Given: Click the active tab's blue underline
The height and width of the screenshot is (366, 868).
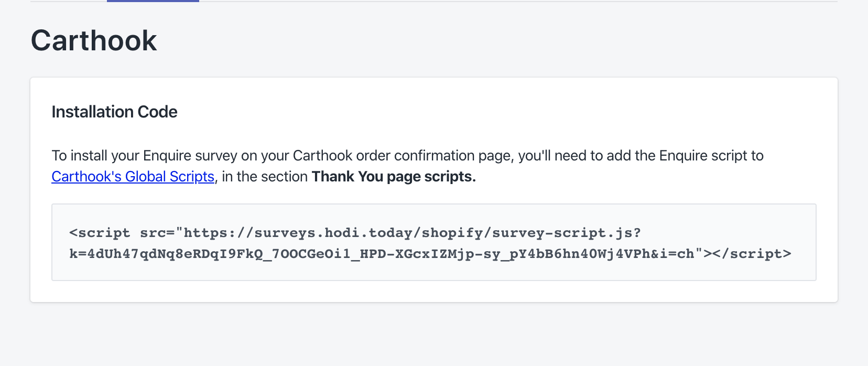Looking at the screenshot, I should (x=153, y=1).
